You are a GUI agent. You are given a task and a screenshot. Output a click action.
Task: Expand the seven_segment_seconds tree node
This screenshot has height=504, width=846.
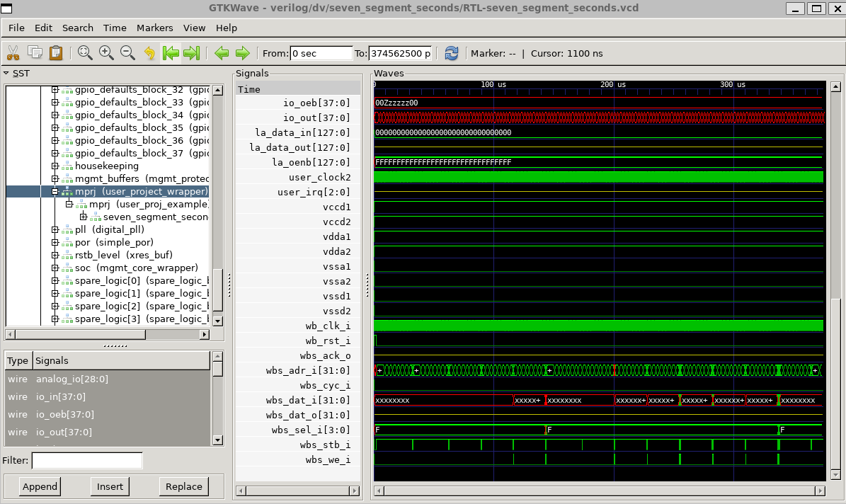coord(84,217)
